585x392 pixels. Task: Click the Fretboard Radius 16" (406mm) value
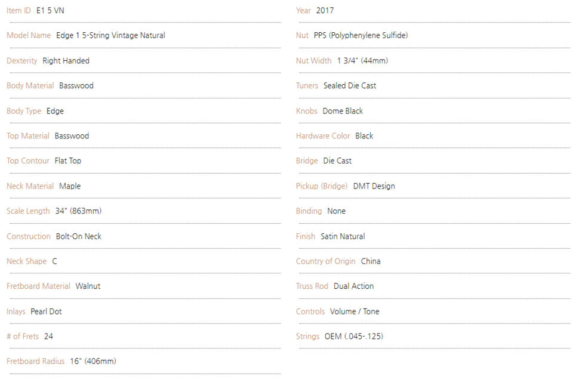coord(93,361)
